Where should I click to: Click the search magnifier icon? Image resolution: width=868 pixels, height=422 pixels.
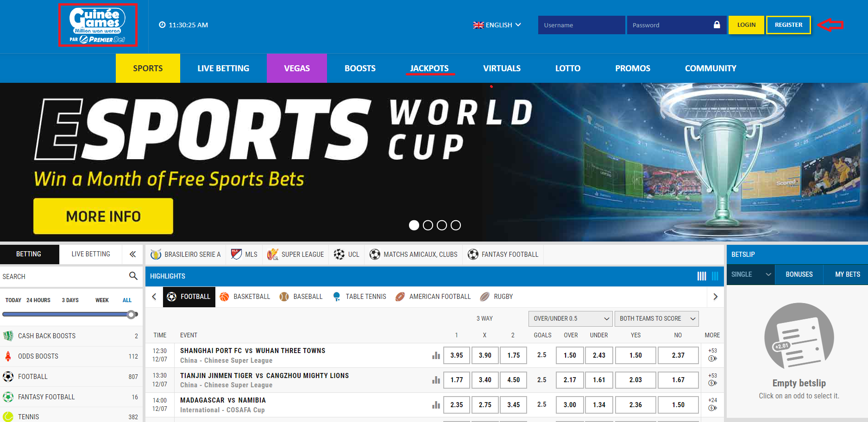coord(133,276)
